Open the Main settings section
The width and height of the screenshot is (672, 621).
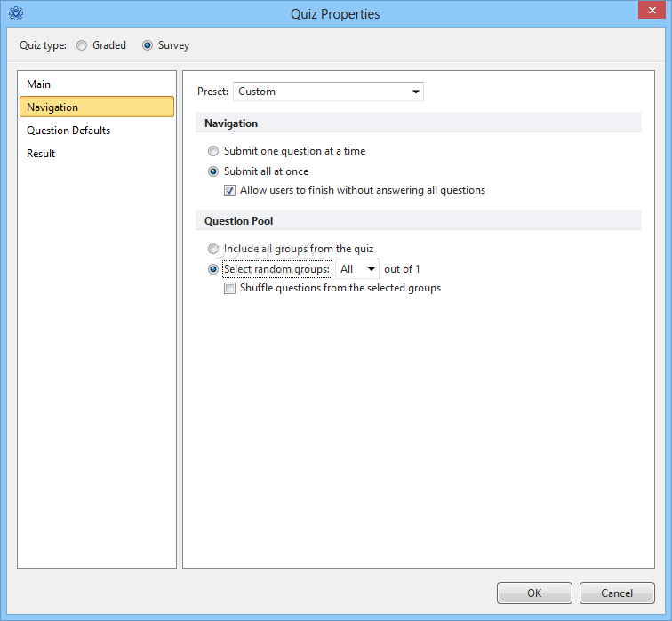tap(97, 84)
